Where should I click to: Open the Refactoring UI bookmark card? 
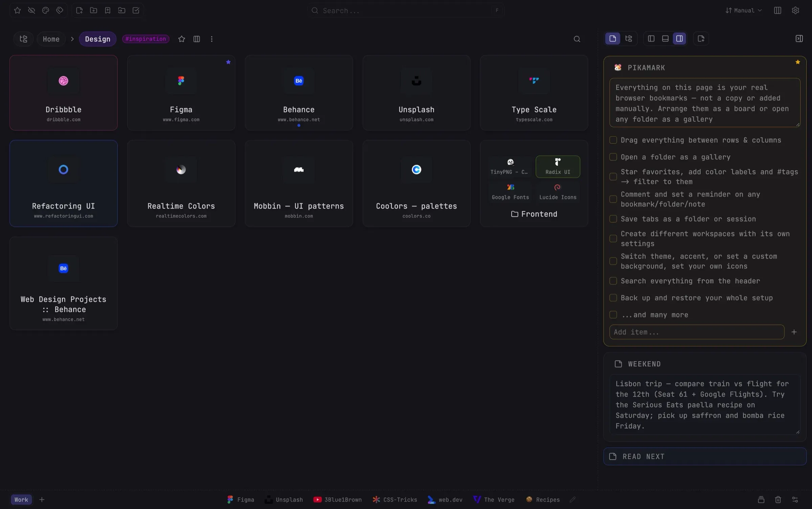tap(64, 183)
